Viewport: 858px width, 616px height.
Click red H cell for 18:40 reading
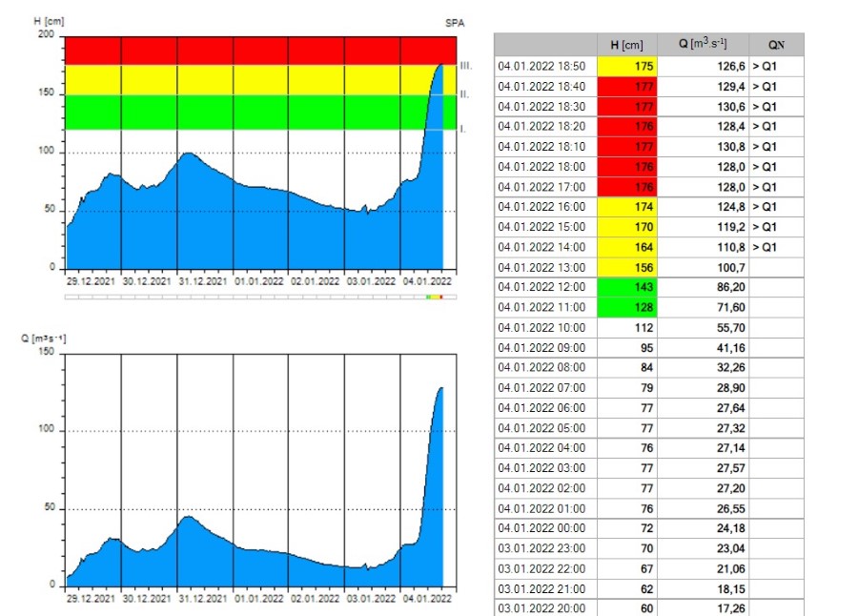pos(627,86)
